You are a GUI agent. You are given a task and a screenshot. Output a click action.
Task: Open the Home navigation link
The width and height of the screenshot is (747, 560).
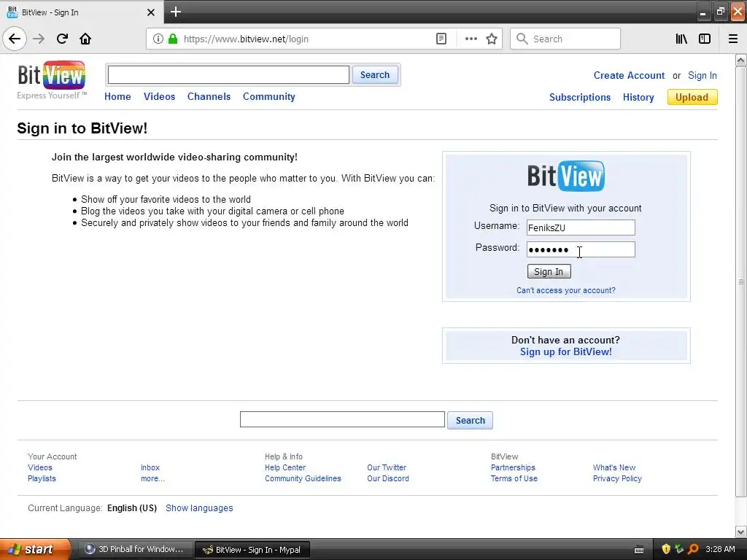click(x=117, y=97)
